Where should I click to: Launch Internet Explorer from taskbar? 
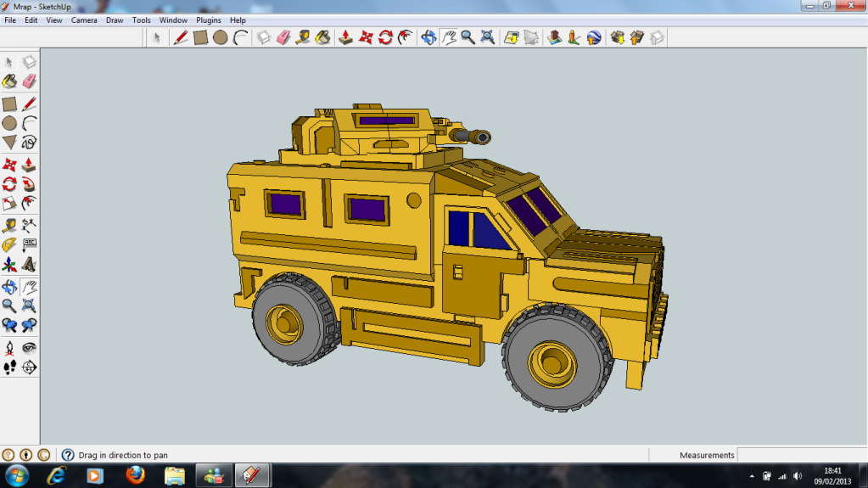[57, 476]
